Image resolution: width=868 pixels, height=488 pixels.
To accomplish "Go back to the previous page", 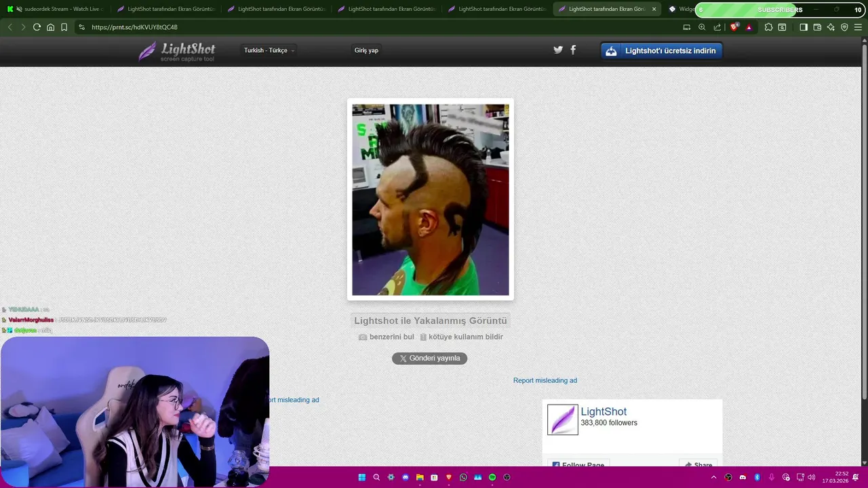I will pos(9,27).
